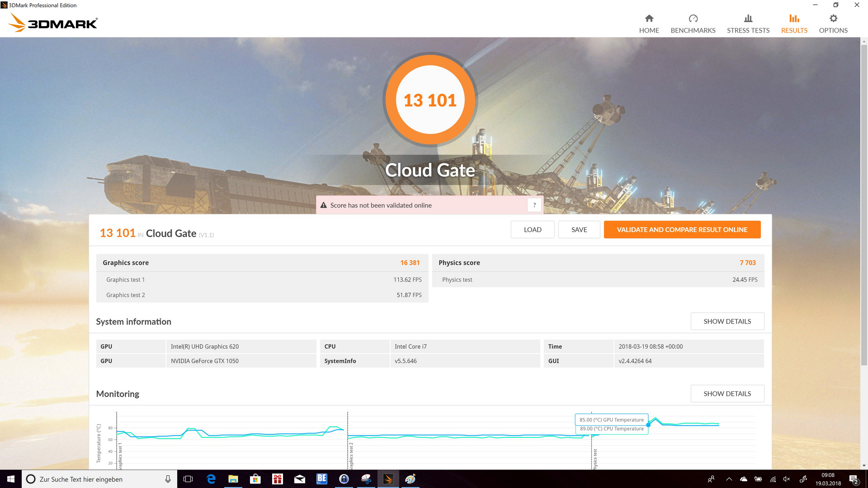Open the 3DMark taskbar icon
Screen dimensions: 868x488
388,479
